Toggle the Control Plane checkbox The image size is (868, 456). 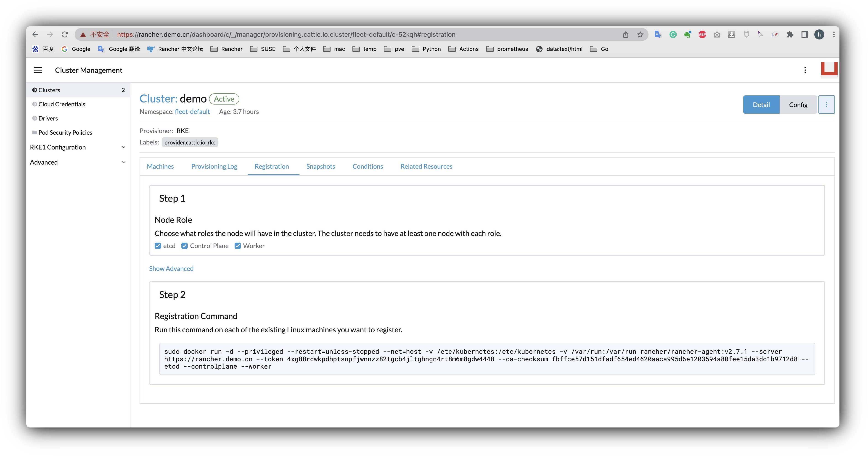184,246
